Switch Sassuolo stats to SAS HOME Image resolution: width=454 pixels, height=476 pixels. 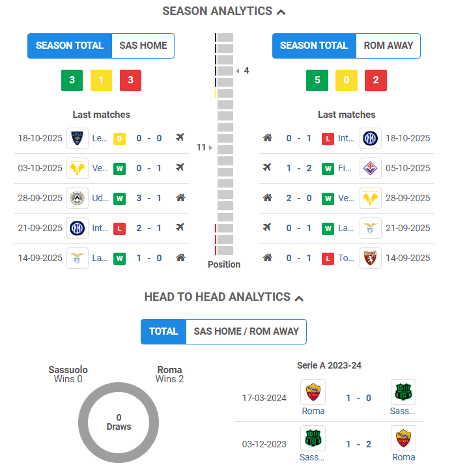click(143, 46)
